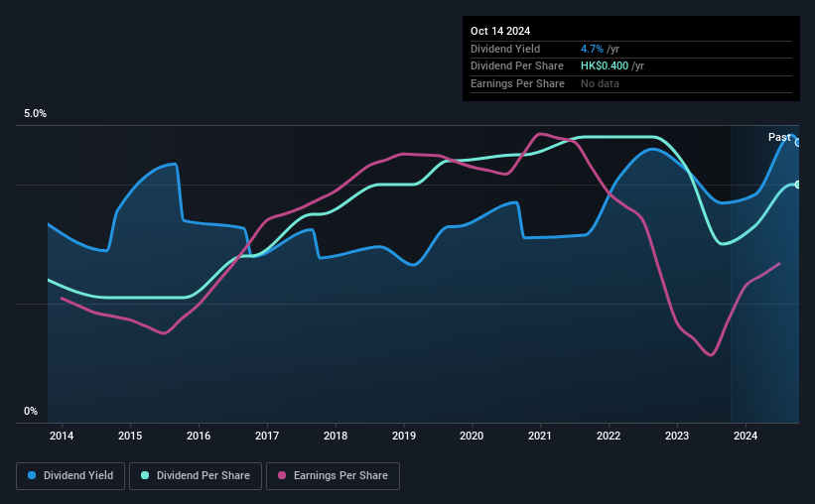Toggle the Dividend Yield legend button

70,476
